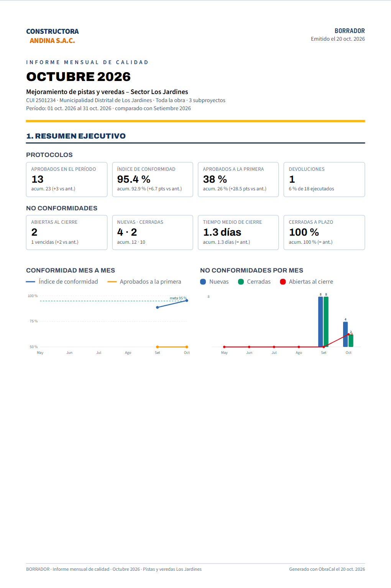The image size is (391, 588).
Task: Click the OCTUBRE 2026 heading
Action: pyautogui.click(x=78, y=76)
